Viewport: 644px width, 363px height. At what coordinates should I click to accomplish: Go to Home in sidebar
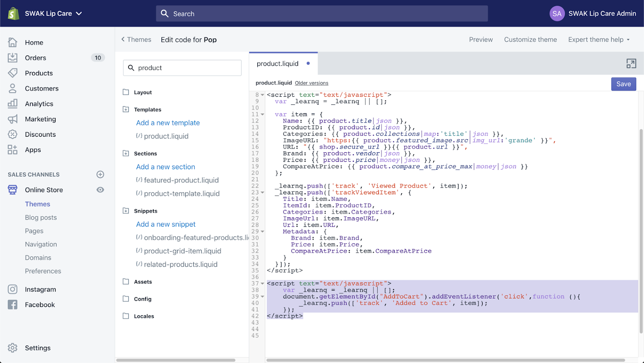pos(34,43)
